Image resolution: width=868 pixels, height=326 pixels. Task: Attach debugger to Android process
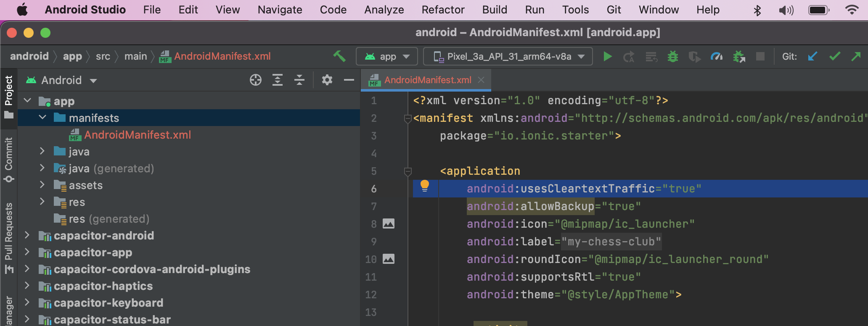(738, 56)
